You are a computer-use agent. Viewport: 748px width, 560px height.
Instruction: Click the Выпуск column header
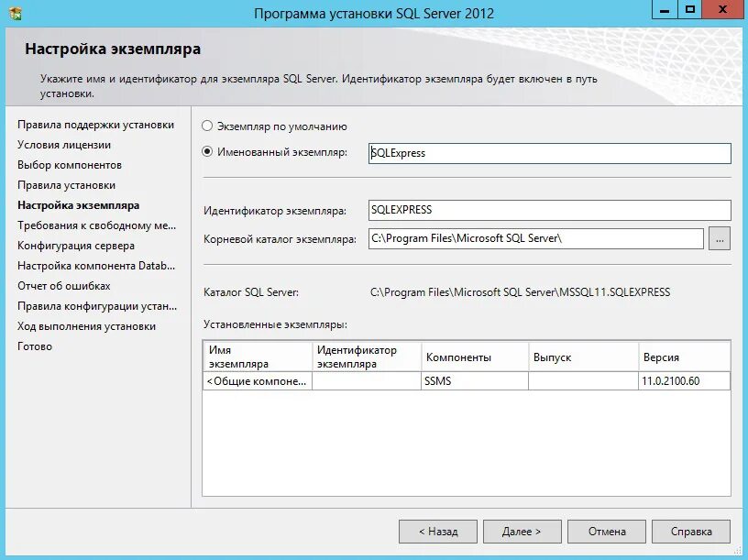click(583, 357)
